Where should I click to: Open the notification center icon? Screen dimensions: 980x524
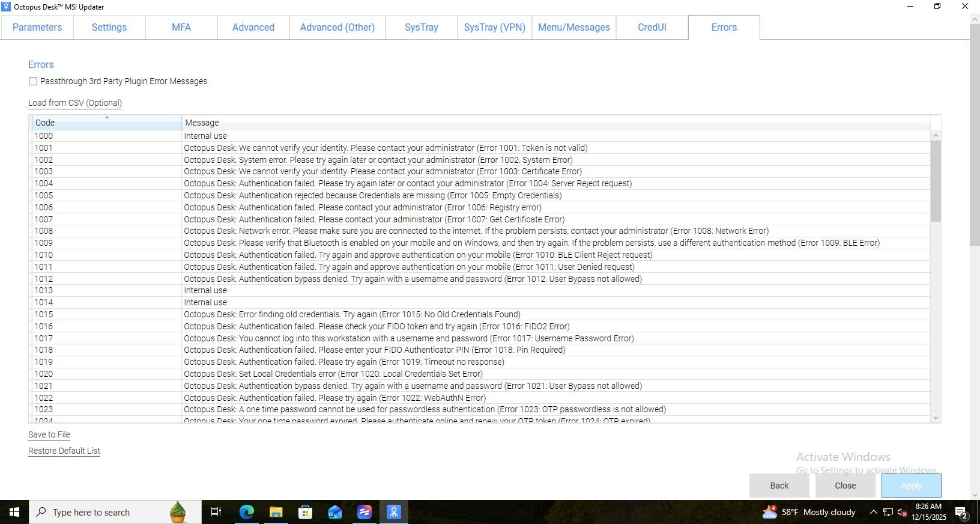pyautogui.click(x=961, y=513)
